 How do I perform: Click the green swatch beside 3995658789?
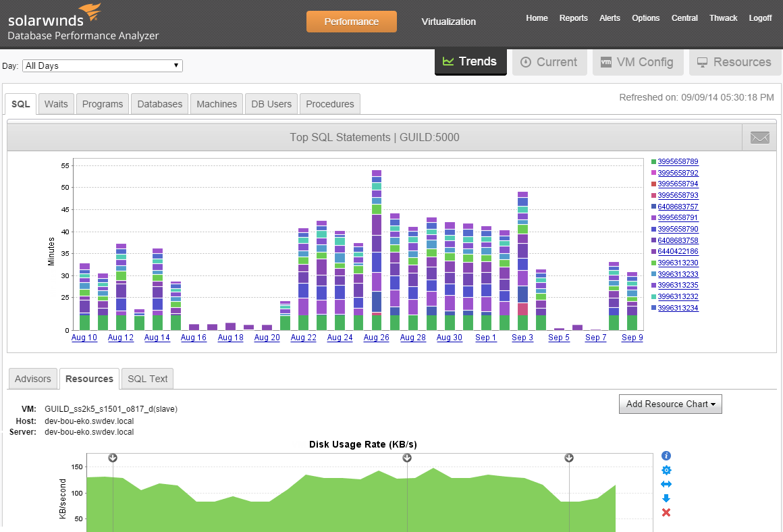point(653,162)
